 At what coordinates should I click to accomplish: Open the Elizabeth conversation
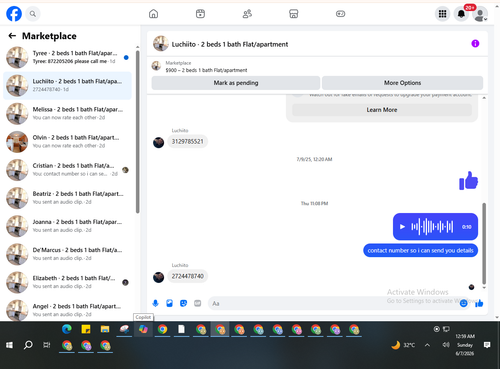[x=68, y=283]
